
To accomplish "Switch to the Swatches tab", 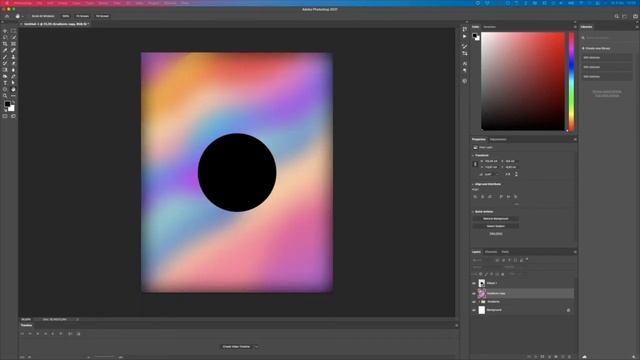I will (489, 27).
